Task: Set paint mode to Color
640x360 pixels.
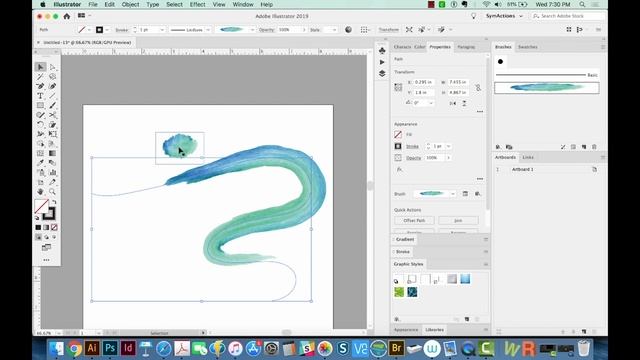Action: click(x=38, y=227)
